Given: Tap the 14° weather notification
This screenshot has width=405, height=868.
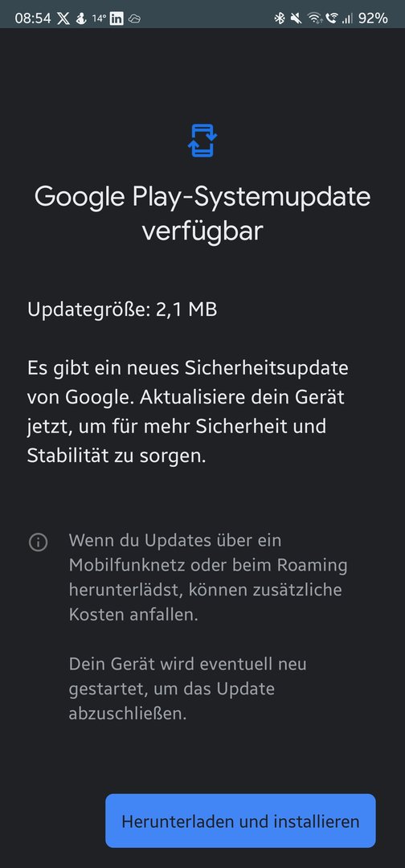Looking at the screenshot, I should 99,18.
